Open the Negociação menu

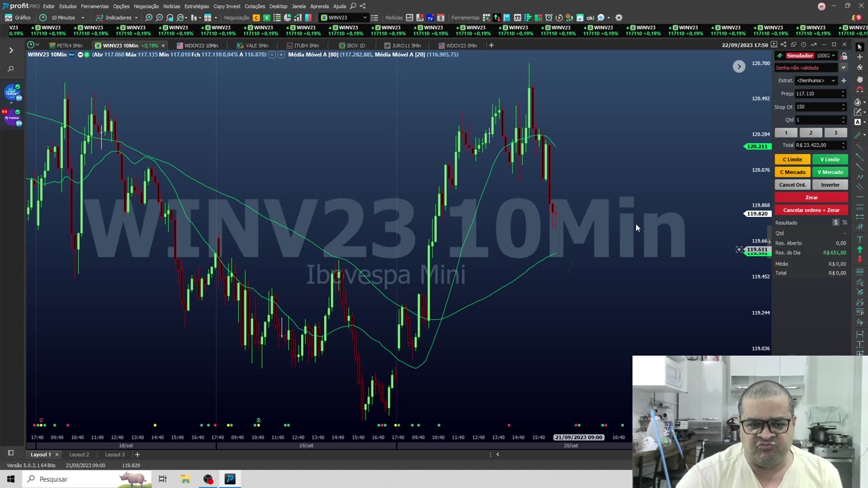[146, 6]
